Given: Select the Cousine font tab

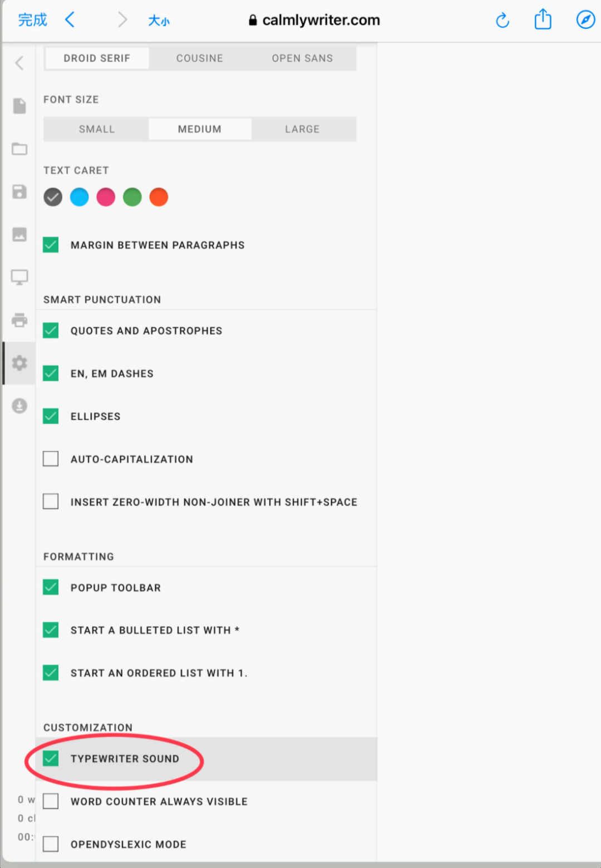Looking at the screenshot, I should point(200,58).
